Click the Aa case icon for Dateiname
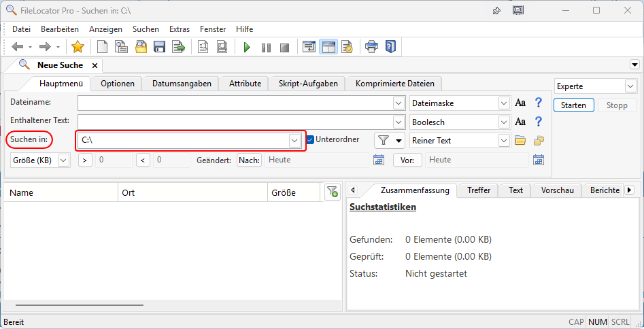This screenshot has width=644, height=329. click(x=520, y=103)
